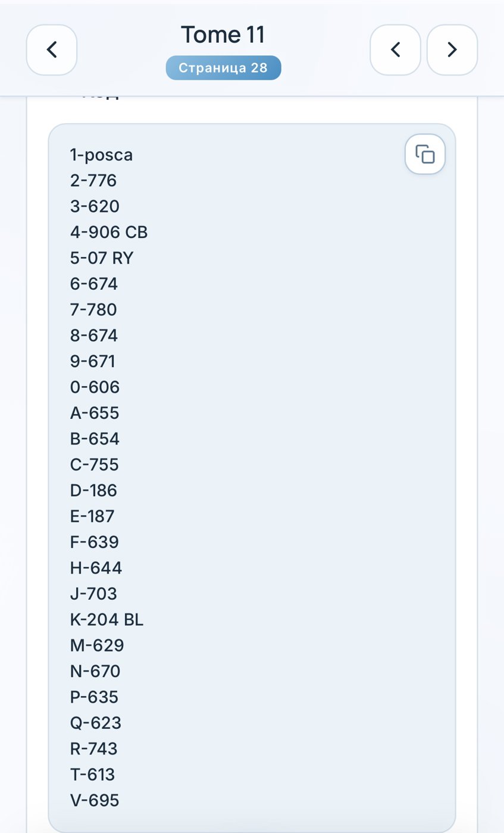
Task: Go to next page with the right chevron
Action: pos(452,50)
